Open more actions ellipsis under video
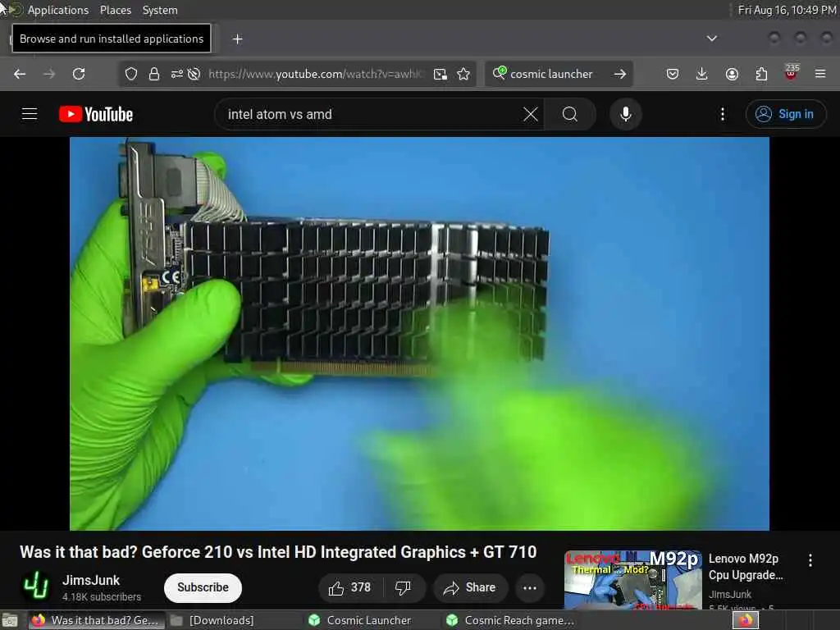 click(530, 587)
